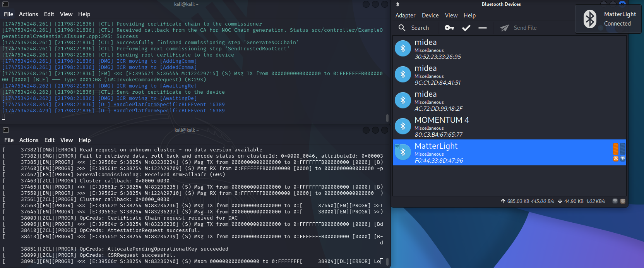Viewport: 644px width, 268px height.
Task: Open Edit menu in the upper terminal
Action: pyautogui.click(x=49, y=14)
